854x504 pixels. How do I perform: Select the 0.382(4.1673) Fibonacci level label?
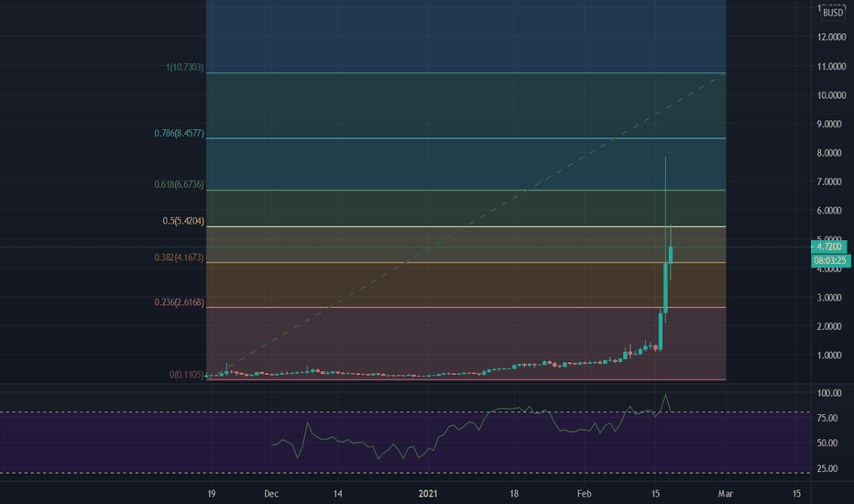[180, 257]
